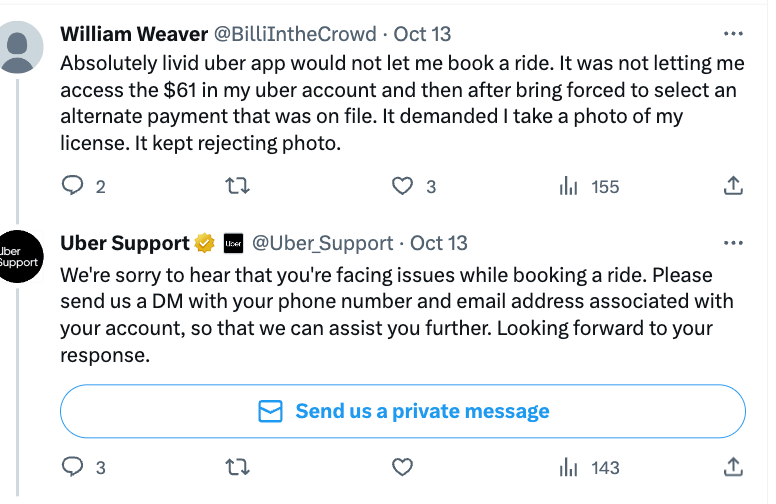Image resolution: width=776 pixels, height=504 pixels.
Task: Open more options on Uber Support's reply
Action: click(733, 243)
